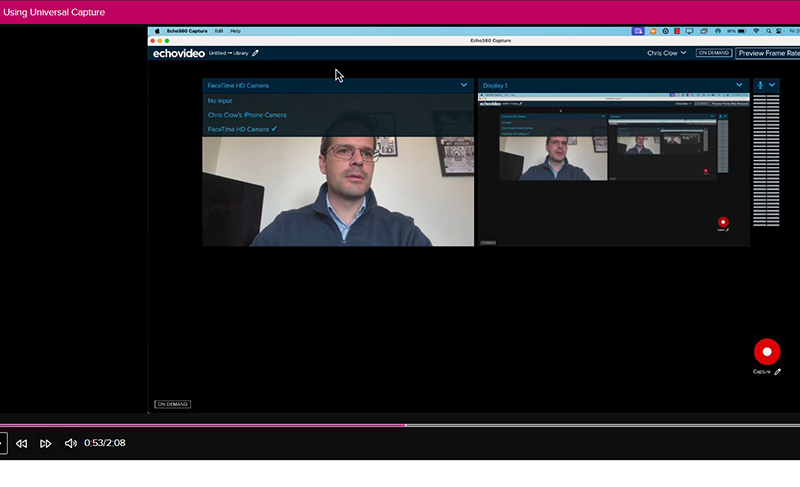This screenshot has height=487, width=800.
Task: Click the red Capture record button
Action: click(x=767, y=352)
